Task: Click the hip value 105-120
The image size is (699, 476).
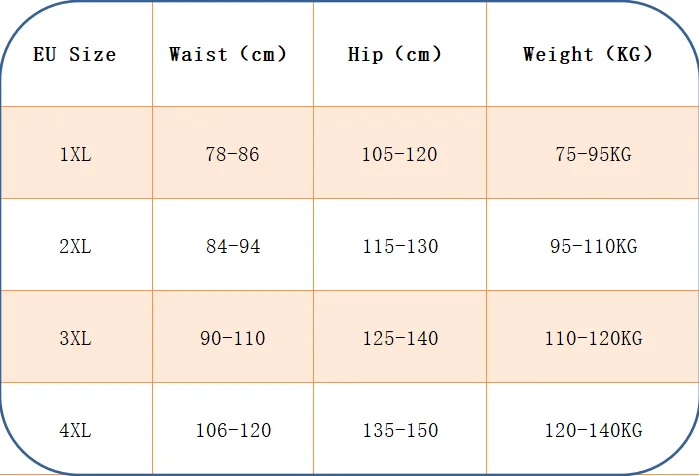Action: click(x=400, y=155)
